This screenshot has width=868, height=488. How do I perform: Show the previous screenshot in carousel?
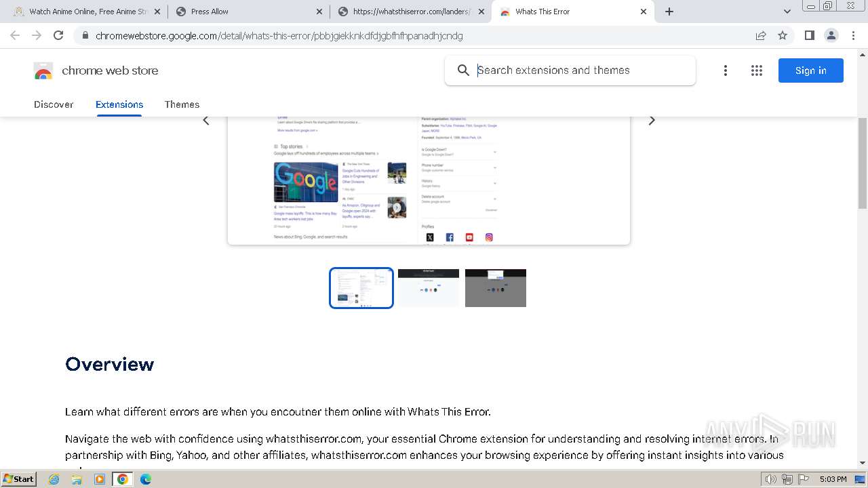(x=206, y=121)
